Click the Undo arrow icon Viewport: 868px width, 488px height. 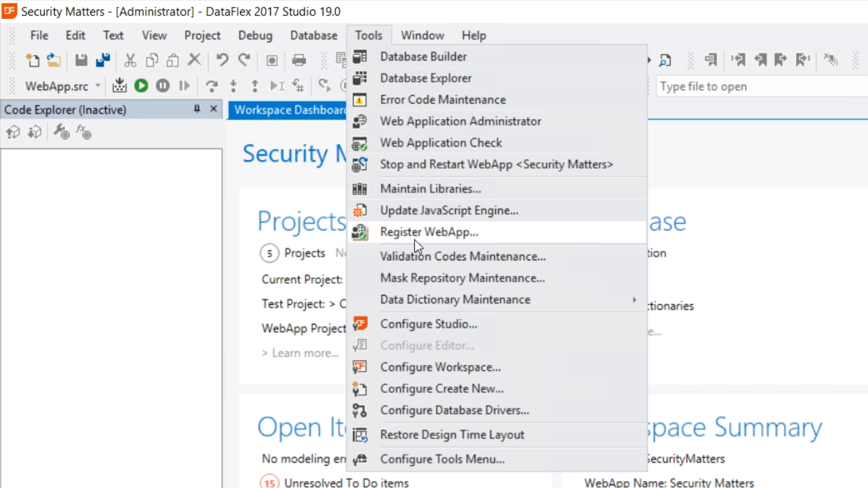coord(222,60)
